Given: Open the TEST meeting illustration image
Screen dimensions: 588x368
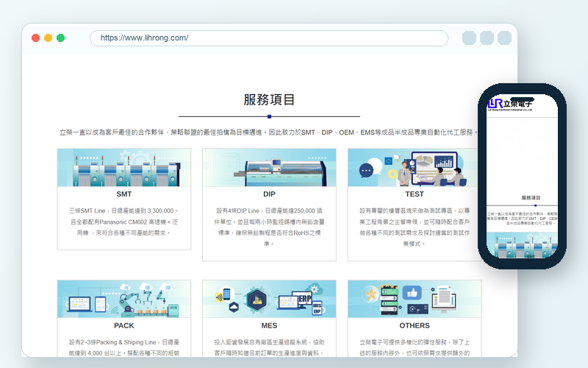Looking at the screenshot, I should (x=414, y=168).
